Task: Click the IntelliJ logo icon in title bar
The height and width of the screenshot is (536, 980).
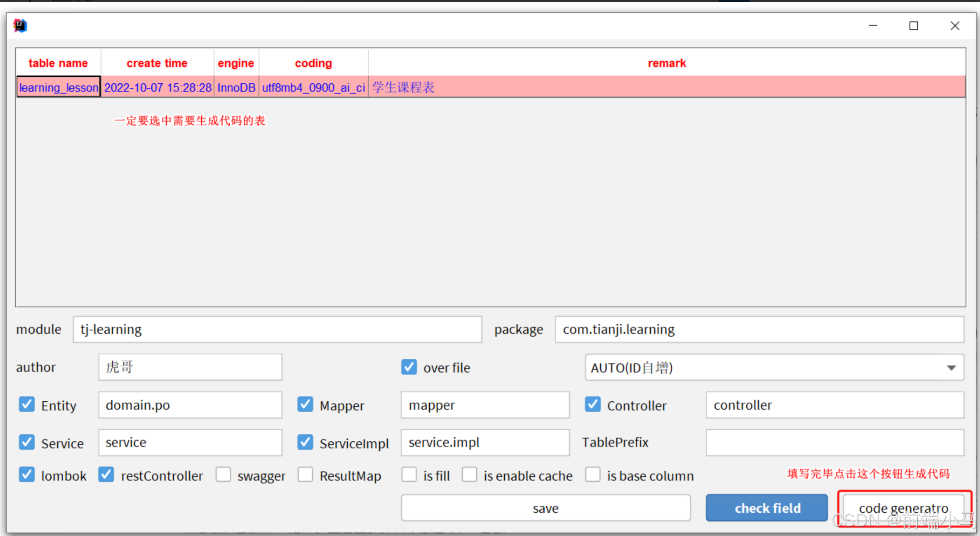Action: click(20, 25)
